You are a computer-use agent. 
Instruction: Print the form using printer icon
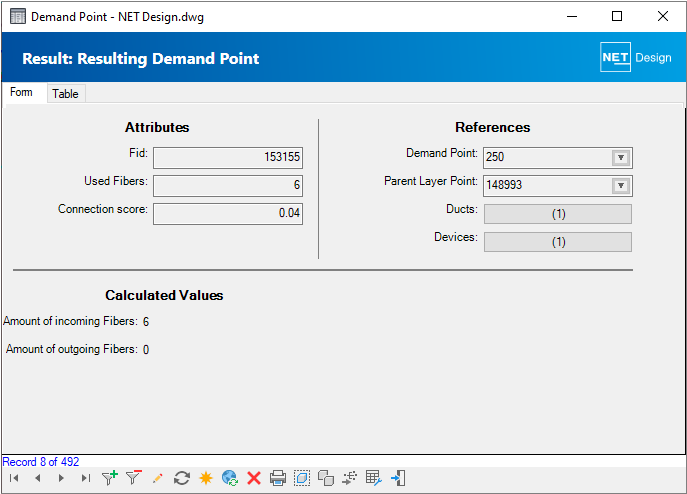pos(278,479)
